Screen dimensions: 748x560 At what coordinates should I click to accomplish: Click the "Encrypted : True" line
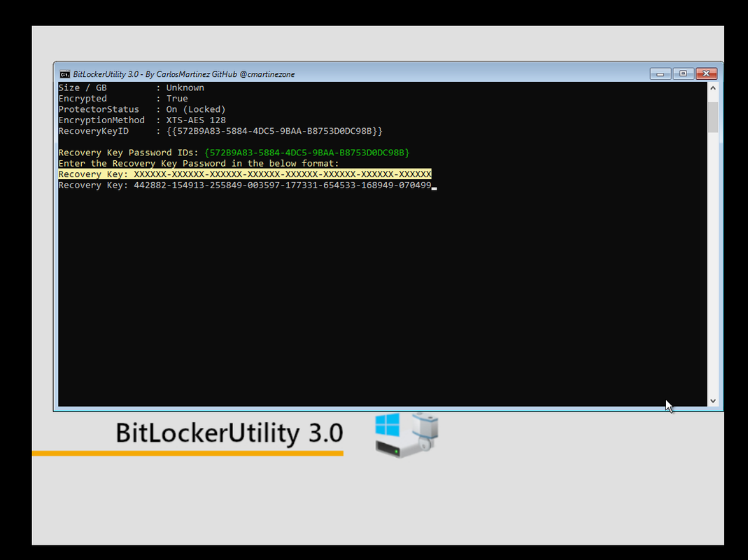pos(123,99)
